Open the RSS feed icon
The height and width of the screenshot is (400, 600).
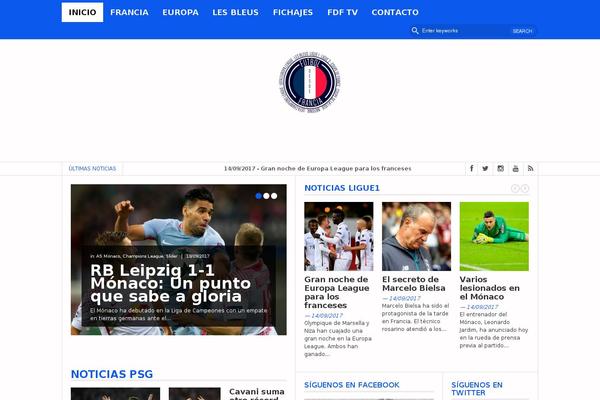click(530, 168)
